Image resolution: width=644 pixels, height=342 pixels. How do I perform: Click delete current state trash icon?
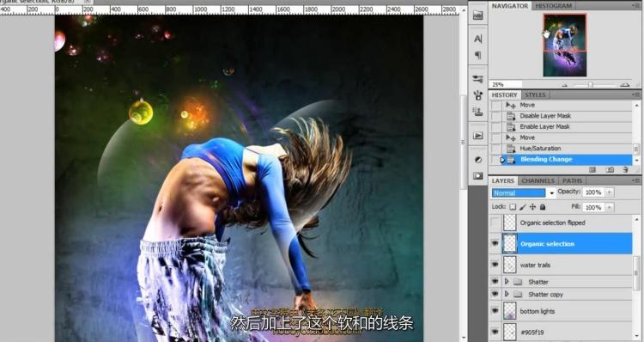(x=625, y=169)
